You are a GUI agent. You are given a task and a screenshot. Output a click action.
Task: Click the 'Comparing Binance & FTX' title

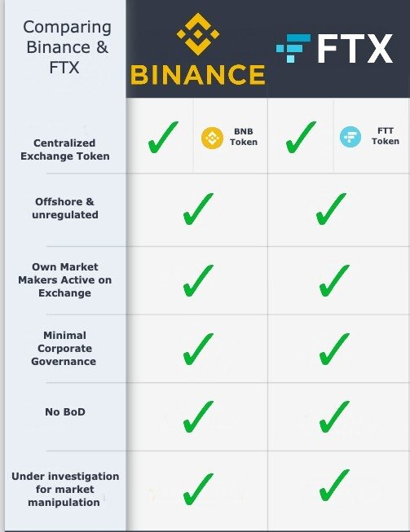point(67,46)
